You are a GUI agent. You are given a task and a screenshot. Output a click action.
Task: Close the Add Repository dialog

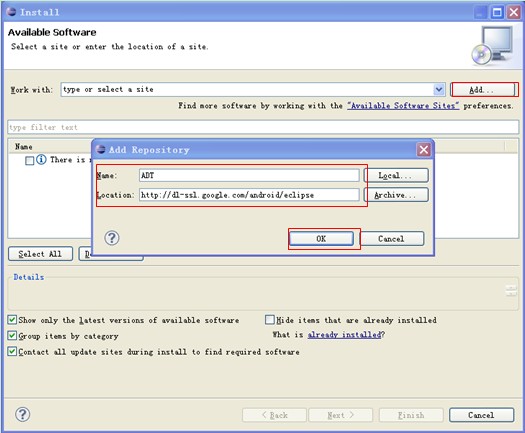coord(424,149)
